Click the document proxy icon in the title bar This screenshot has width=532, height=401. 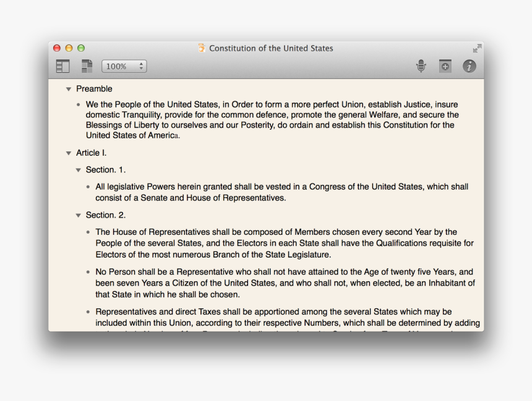[x=201, y=48]
